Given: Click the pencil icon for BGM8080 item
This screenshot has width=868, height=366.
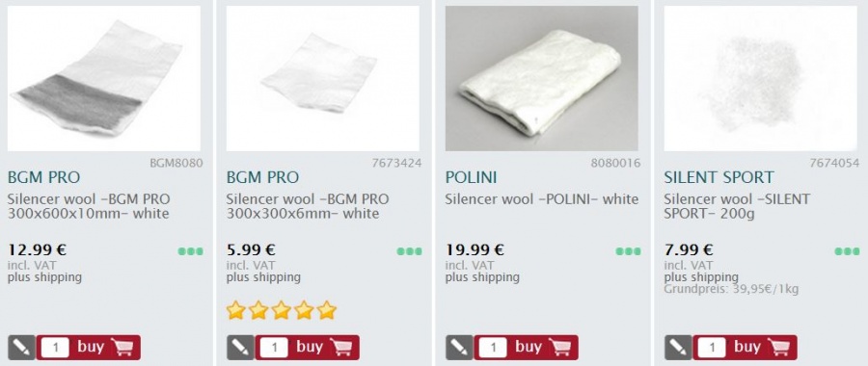Looking at the screenshot, I should click(x=21, y=347).
